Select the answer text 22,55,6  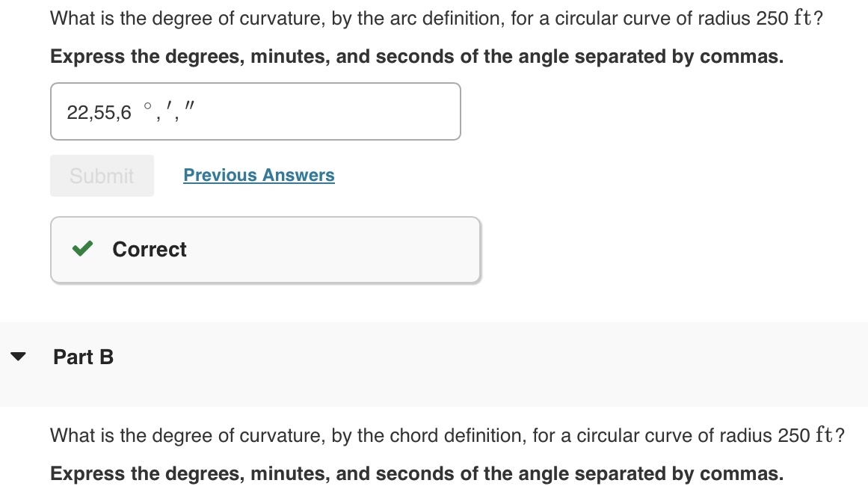click(99, 112)
